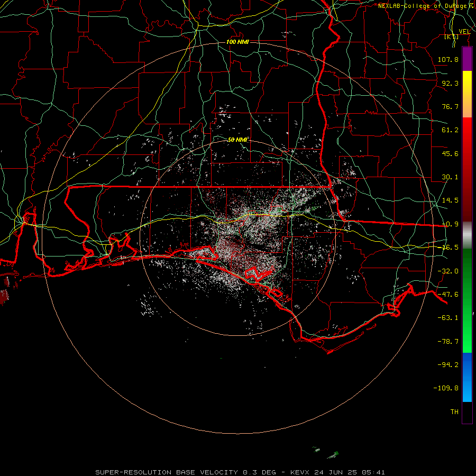Click the '50 NMI' range ring label
476x476 pixels.
(x=237, y=140)
